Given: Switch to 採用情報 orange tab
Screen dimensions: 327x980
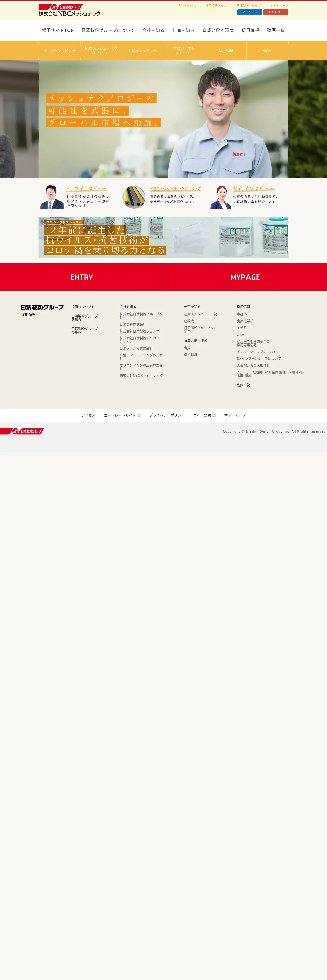Looking at the screenshot, I should tap(226, 51).
